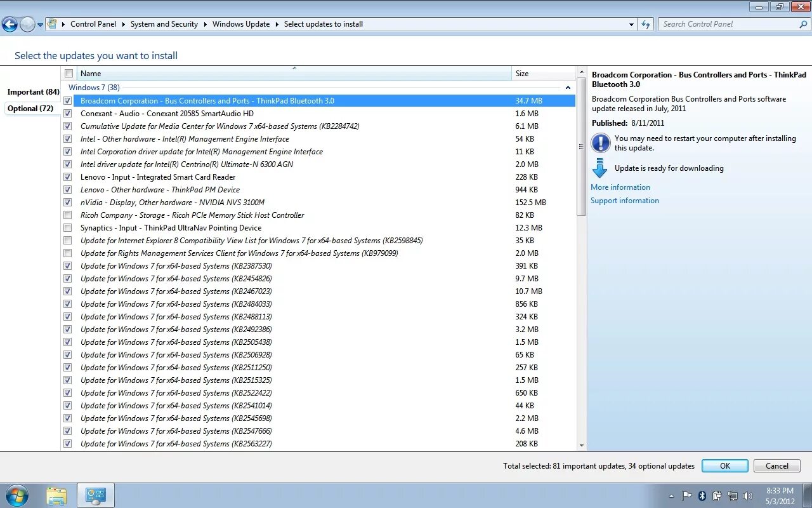Click the power battery tray icon
The height and width of the screenshot is (508, 812).
[x=717, y=496]
